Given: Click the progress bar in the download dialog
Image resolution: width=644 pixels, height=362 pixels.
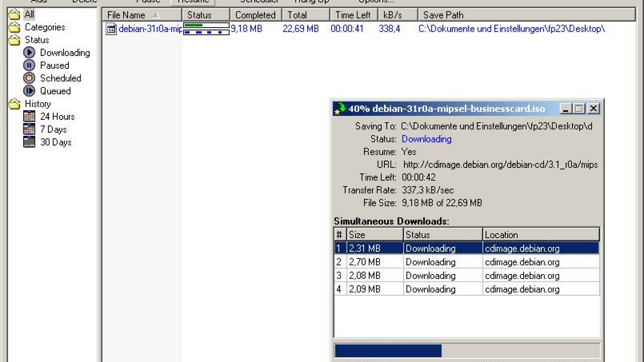Looking at the screenshot, I should tap(467, 350).
